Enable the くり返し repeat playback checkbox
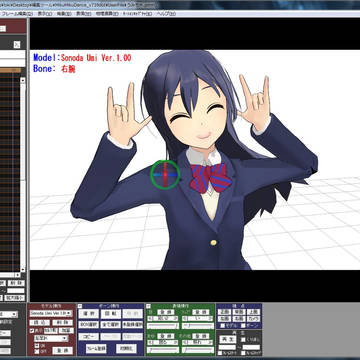Screen dimensions: 360x360 tap(243, 340)
